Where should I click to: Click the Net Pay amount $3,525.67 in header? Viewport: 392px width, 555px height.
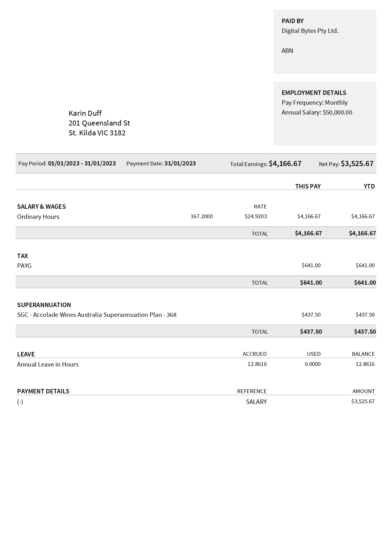point(357,163)
